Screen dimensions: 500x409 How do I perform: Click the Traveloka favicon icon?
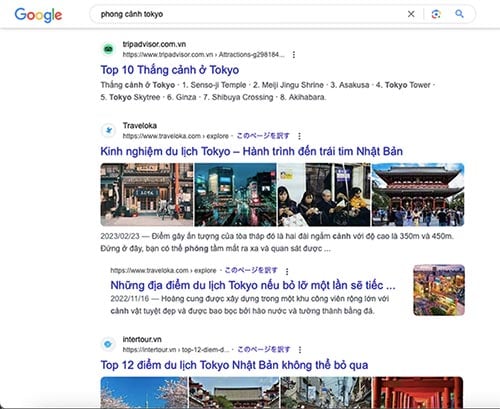point(108,130)
